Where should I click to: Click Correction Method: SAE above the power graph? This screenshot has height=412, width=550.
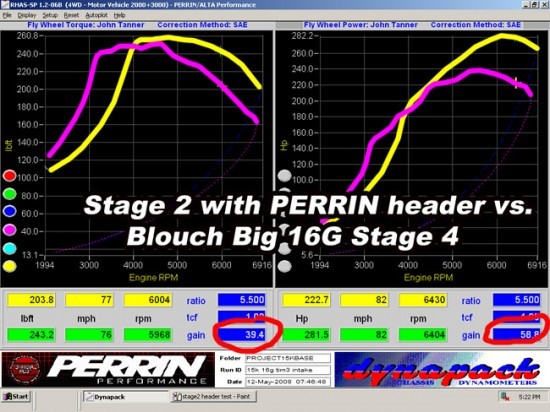pos(476,25)
